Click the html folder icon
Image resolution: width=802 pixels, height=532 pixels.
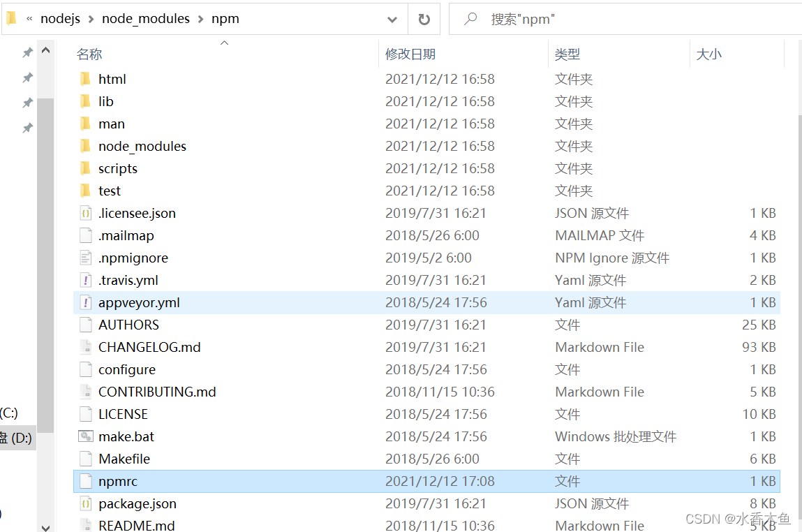coord(85,79)
